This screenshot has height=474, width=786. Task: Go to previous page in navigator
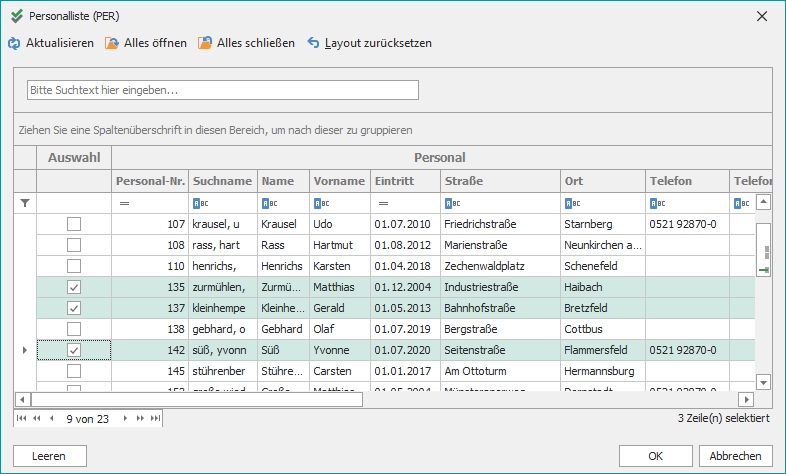(37, 418)
